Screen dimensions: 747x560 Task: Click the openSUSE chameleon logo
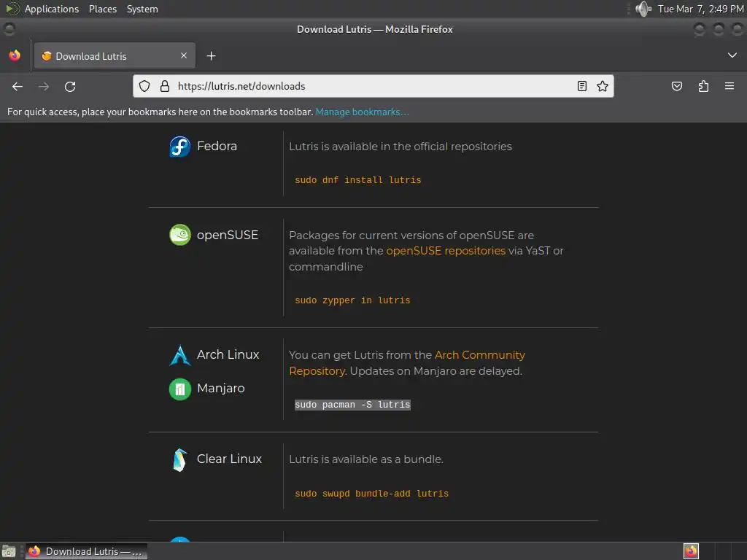click(180, 235)
